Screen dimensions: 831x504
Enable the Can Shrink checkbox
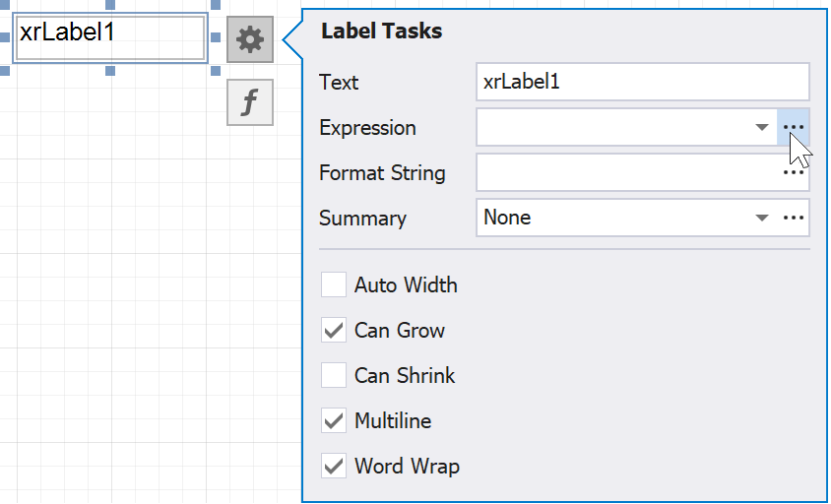(335, 376)
